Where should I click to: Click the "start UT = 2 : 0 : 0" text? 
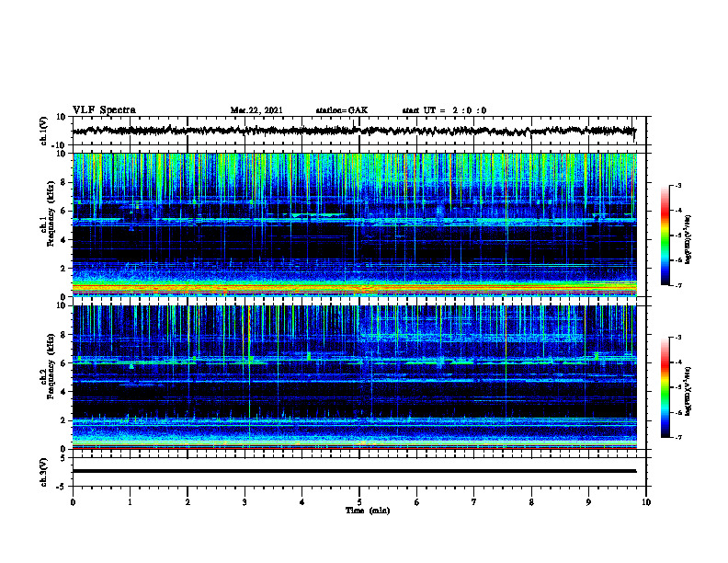[444, 110]
